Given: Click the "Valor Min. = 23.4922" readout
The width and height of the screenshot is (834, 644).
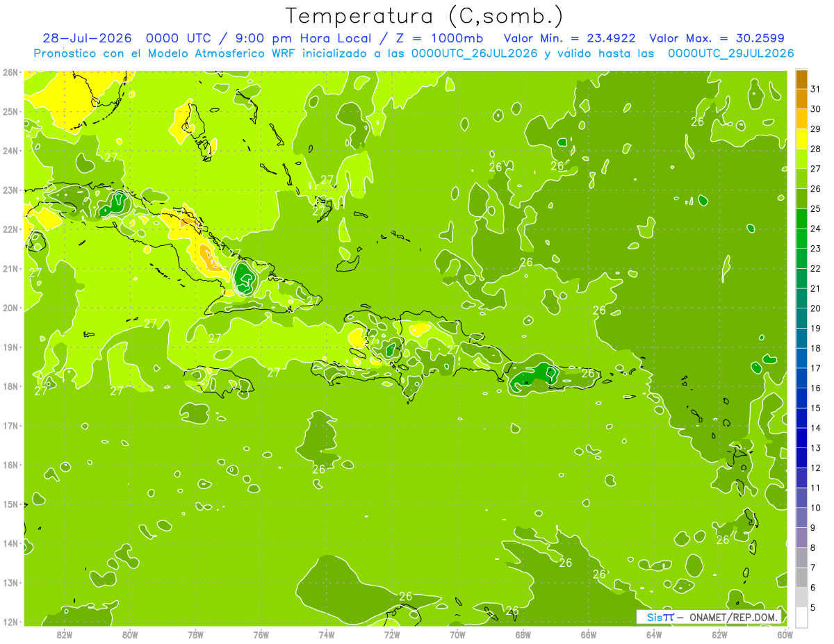Looking at the screenshot, I should (570, 38).
